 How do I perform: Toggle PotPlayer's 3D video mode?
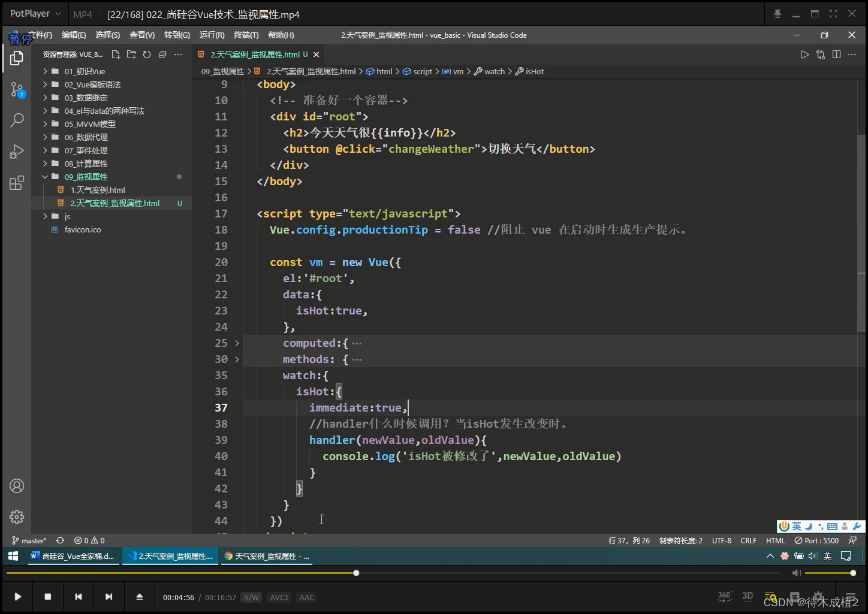tap(748, 596)
